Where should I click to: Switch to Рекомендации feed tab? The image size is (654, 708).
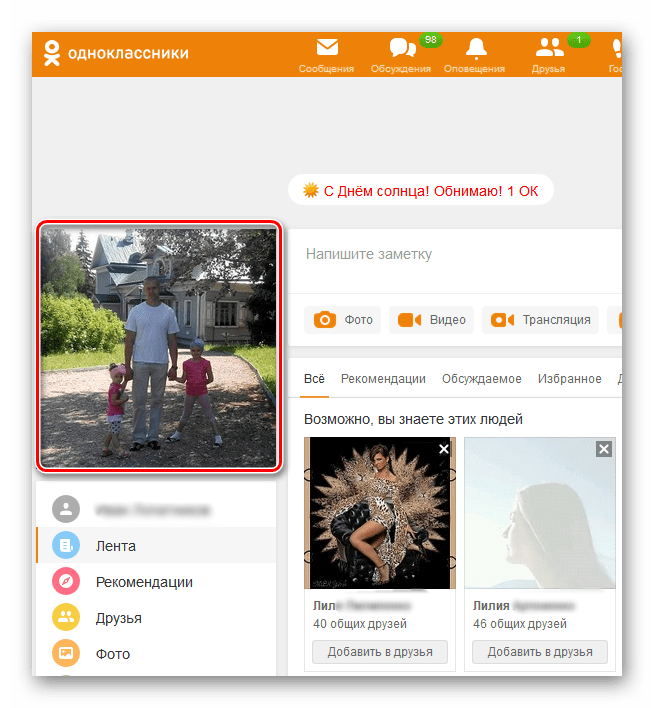click(x=383, y=378)
